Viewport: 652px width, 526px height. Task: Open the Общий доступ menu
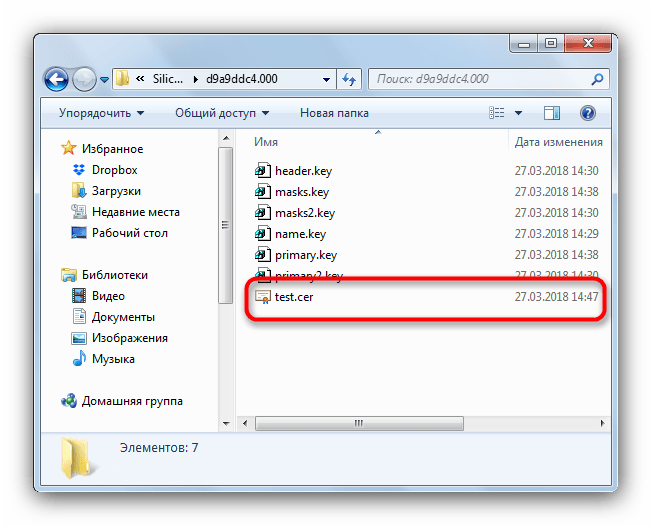click(x=222, y=113)
